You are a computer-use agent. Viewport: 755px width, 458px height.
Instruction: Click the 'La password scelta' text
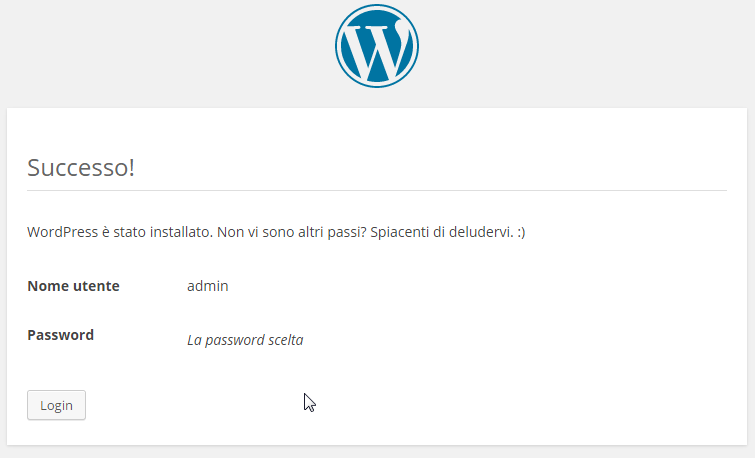click(x=245, y=340)
